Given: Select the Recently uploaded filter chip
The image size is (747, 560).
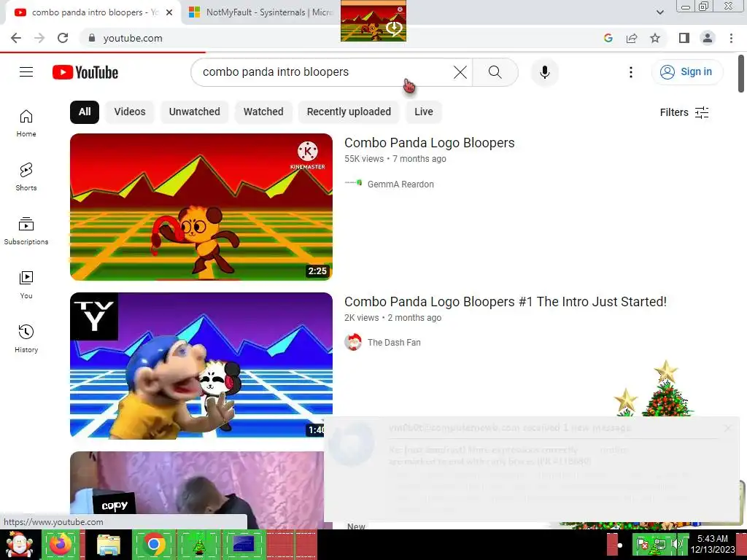Looking at the screenshot, I should click(x=349, y=112).
